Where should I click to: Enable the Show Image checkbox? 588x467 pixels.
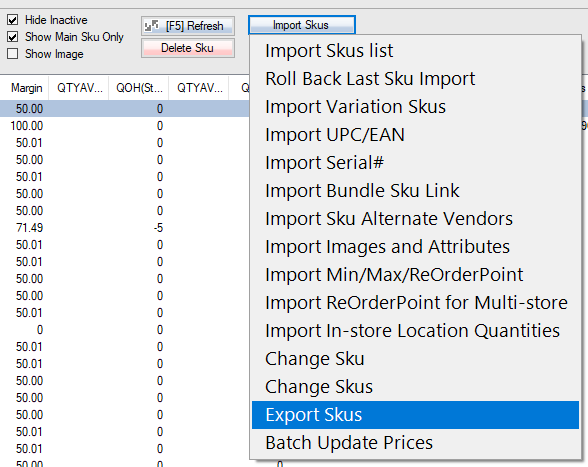click(x=12, y=54)
